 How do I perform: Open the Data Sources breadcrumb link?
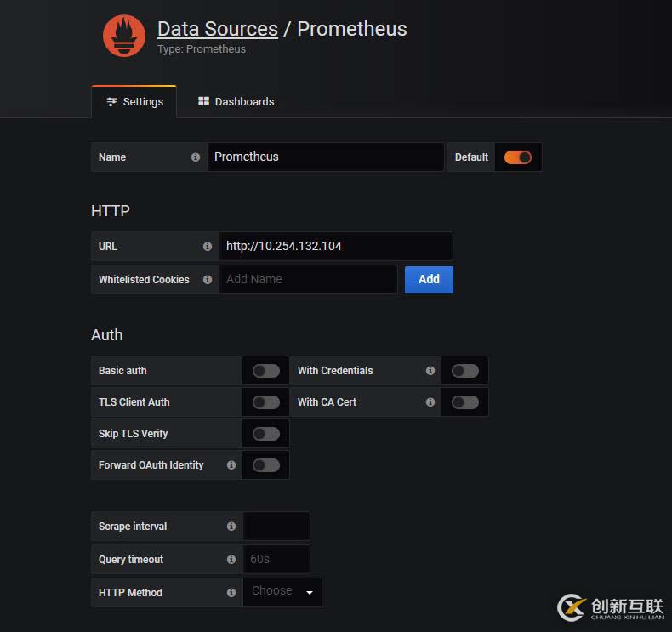pyautogui.click(x=218, y=29)
